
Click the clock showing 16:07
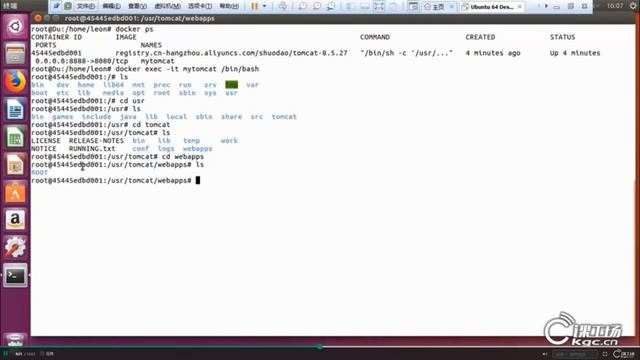coord(615,6)
